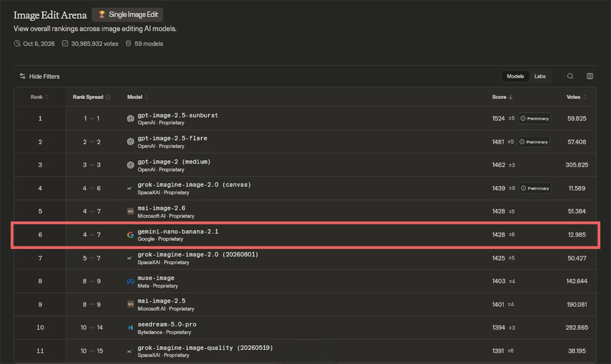
Task: Click the stack icon beside 59 models
Action: (128, 44)
